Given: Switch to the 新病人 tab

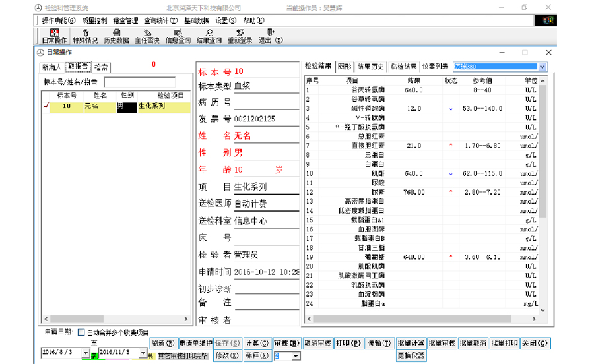Looking at the screenshot, I should pos(51,67).
